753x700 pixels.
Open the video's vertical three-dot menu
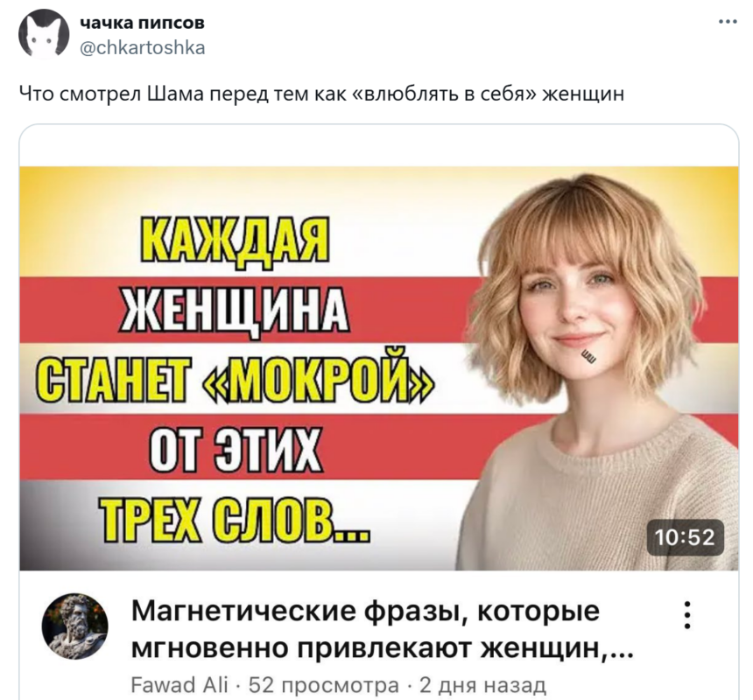tap(687, 614)
